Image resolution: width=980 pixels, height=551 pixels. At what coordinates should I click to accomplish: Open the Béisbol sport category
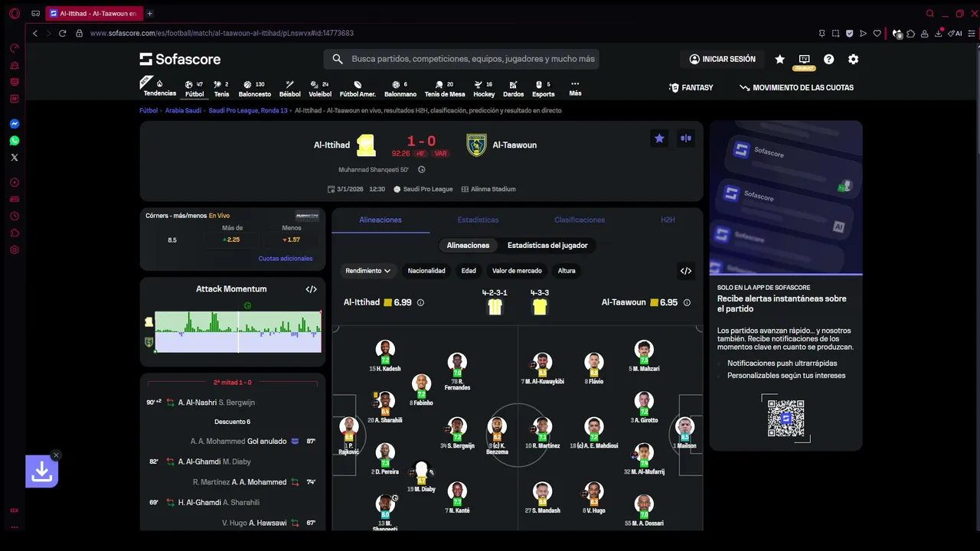[289, 89]
